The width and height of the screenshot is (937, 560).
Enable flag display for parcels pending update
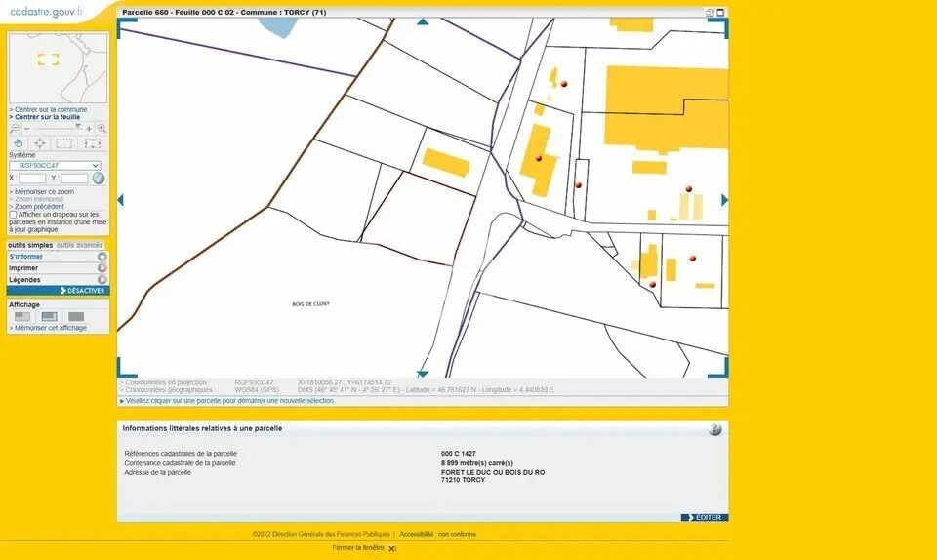click(x=14, y=215)
